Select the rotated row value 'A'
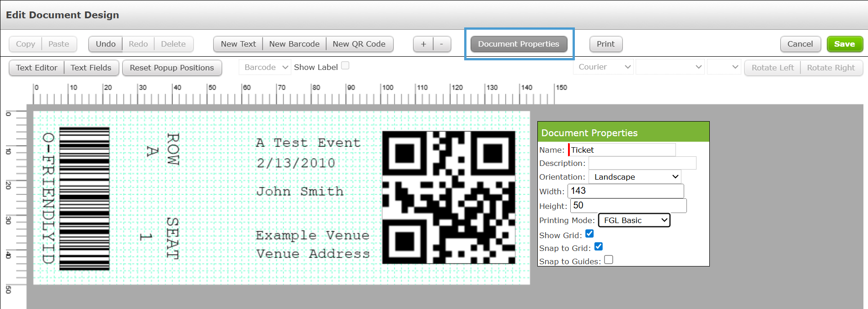 [152, 151]
